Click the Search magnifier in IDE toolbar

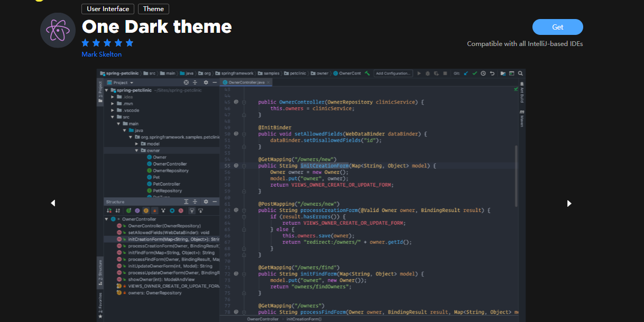(x=520, y=73)
